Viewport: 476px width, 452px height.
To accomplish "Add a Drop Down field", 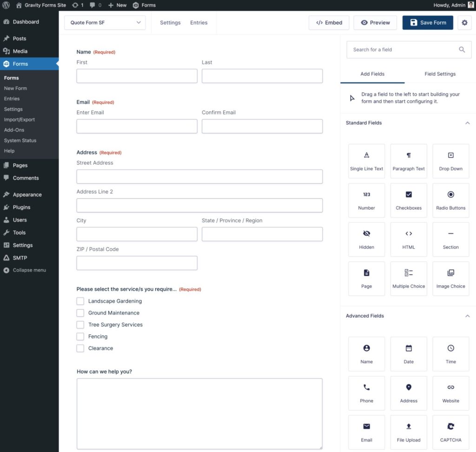I will (x=450, y=161).
